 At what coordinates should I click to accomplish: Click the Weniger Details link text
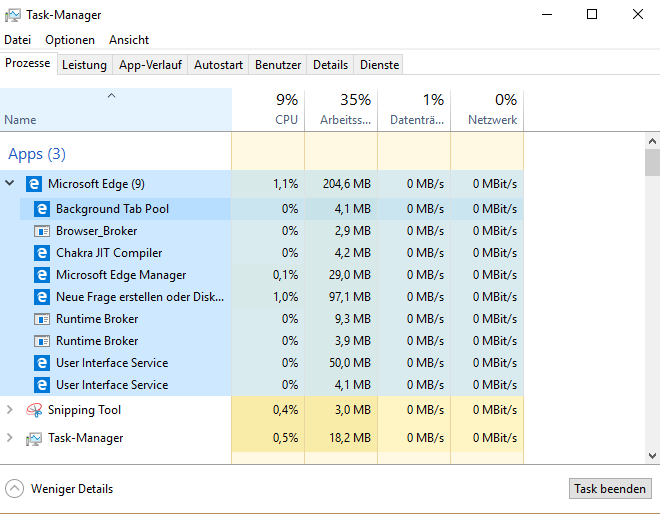(x=72, y=489)
